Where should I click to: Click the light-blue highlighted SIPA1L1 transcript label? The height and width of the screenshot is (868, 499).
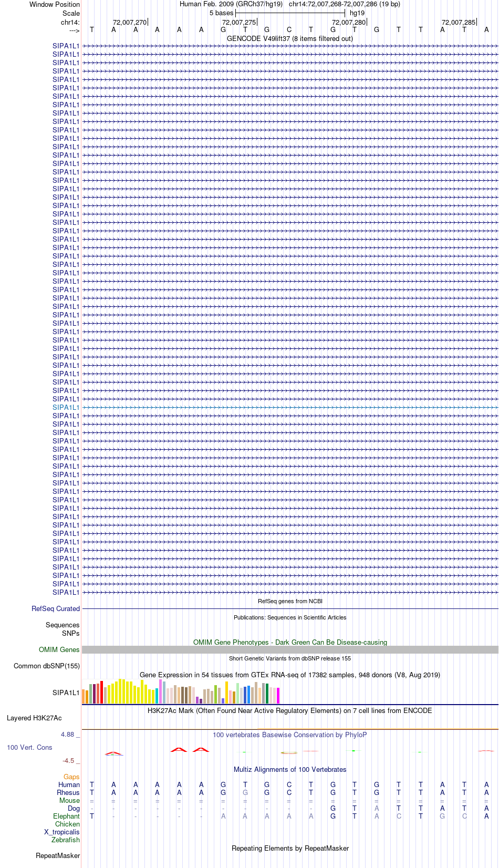click(x=66, y=407)
